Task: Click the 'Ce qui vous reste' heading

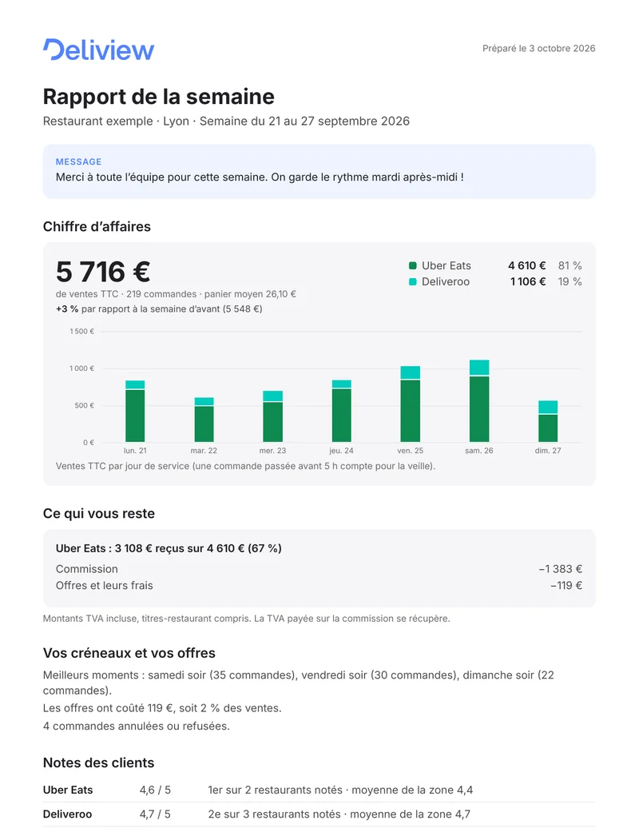Action: tap(99, 514)
